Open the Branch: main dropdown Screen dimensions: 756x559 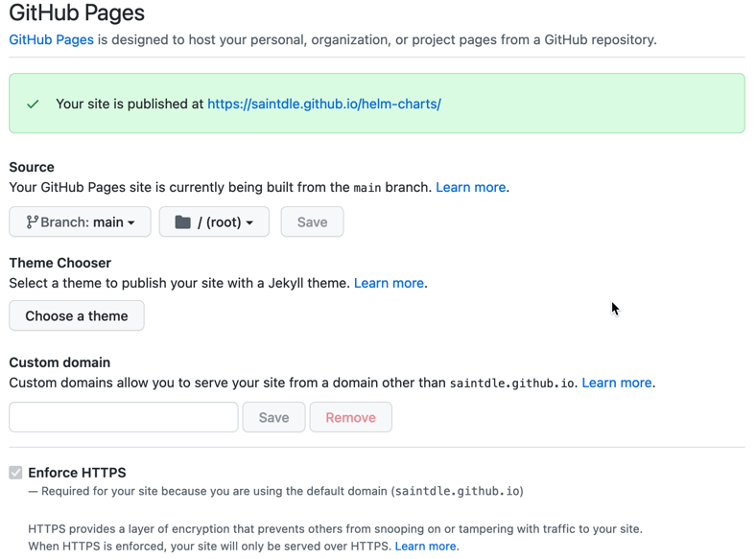80,221
